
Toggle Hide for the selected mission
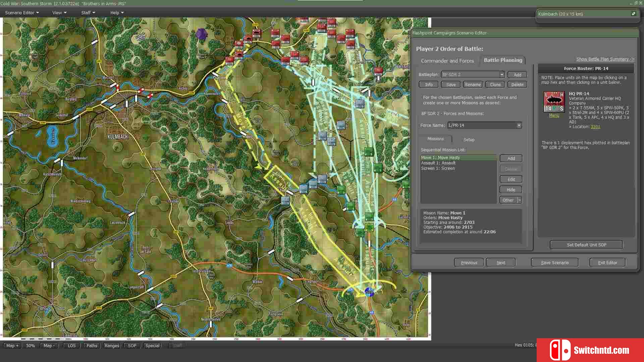point(511,190)
